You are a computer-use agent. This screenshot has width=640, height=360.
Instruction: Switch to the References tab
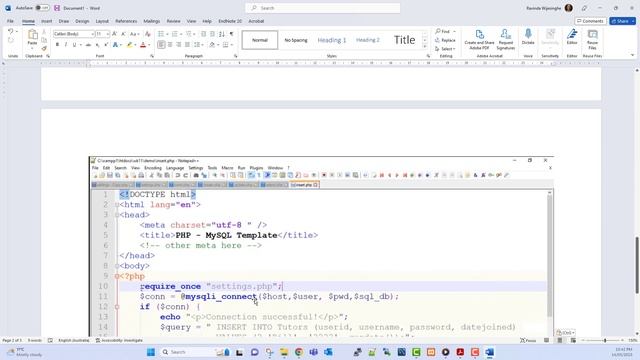pos(126,21)
